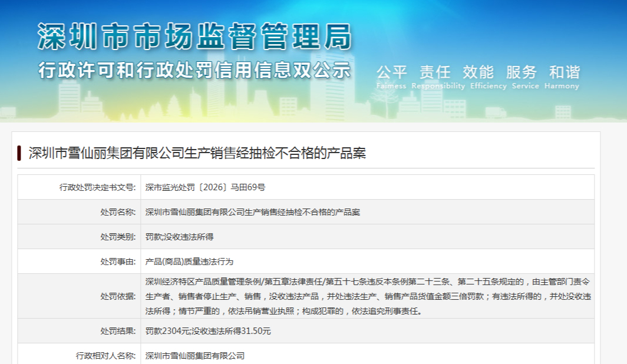Click the 和谐 Harmony slogan text

pos(562,77)
